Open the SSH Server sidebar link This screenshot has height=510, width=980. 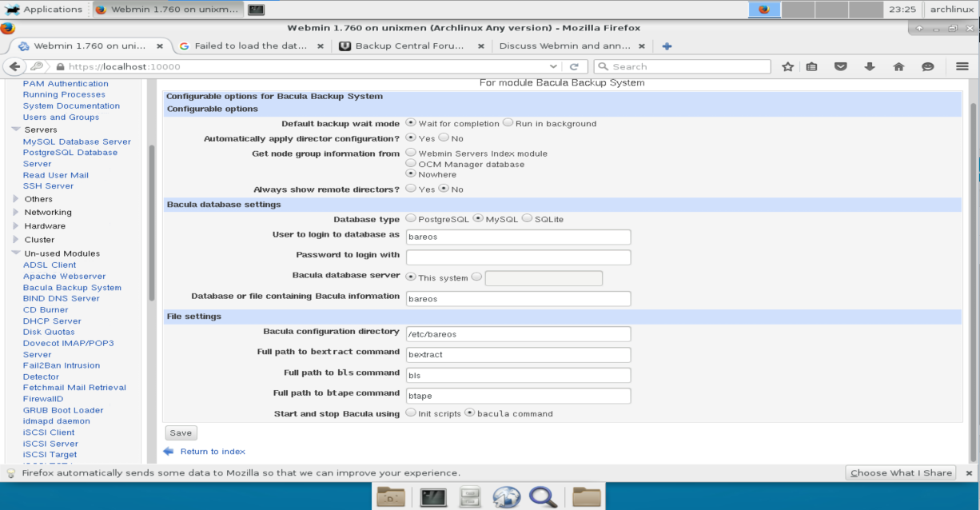[x=48, y=185]
